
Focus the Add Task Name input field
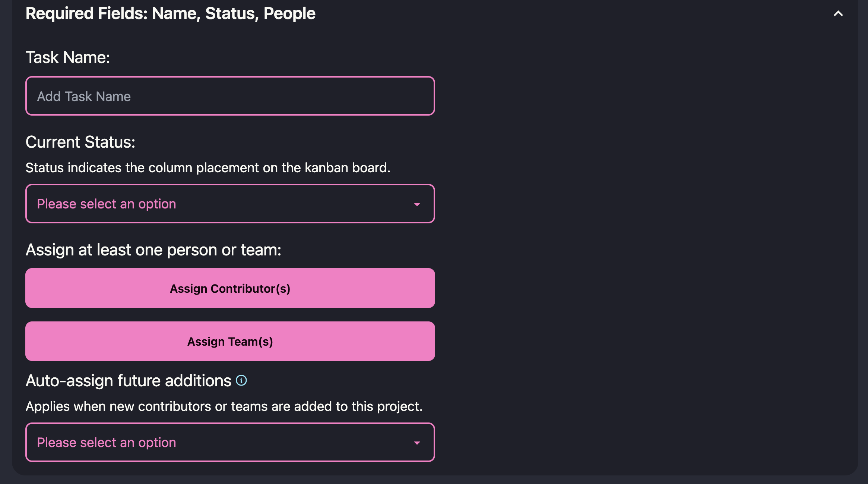(x=230, y=96)
